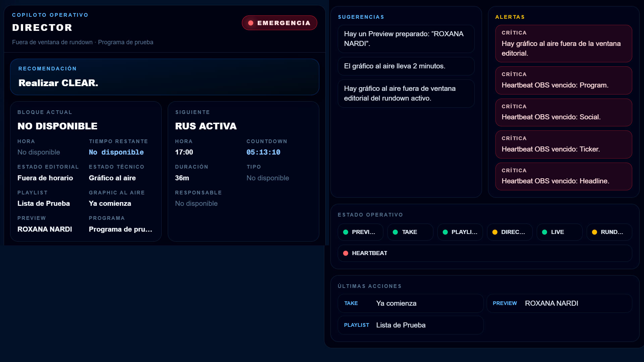Viewport: 644px width, 362px height.
Task: Open alert Heartbeat OBS vencido: Headline
Action: (x=564, y=176)
